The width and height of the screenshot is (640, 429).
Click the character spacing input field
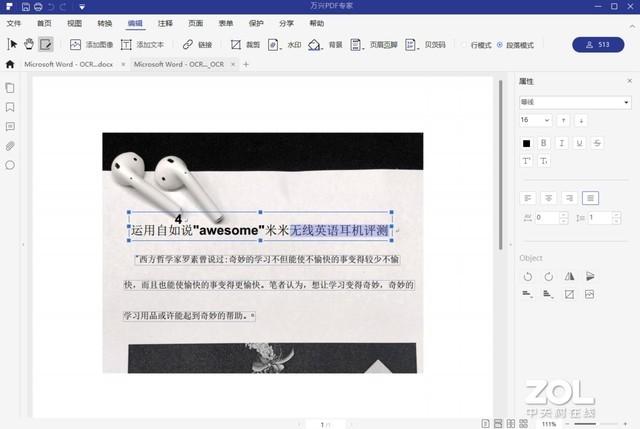(549, 218)
